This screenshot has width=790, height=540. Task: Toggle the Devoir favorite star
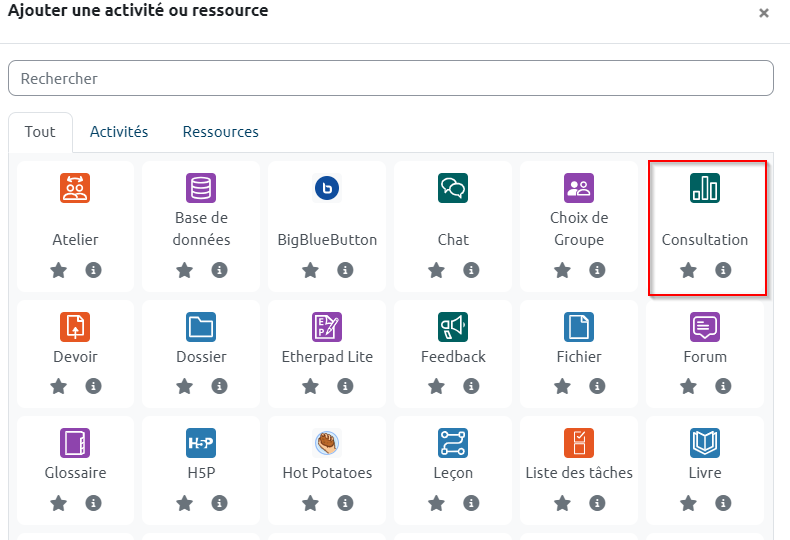coord(58,386)
